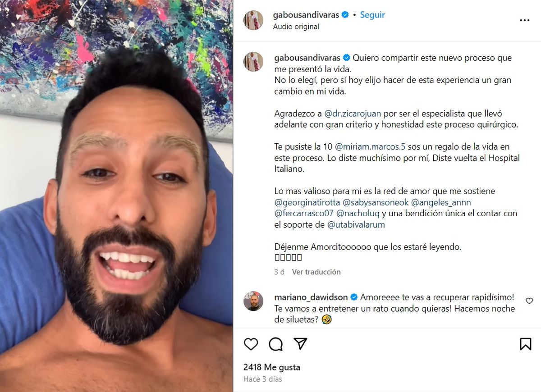
Task: Open the three-dot more options menu
Action: tap(524, 20)
